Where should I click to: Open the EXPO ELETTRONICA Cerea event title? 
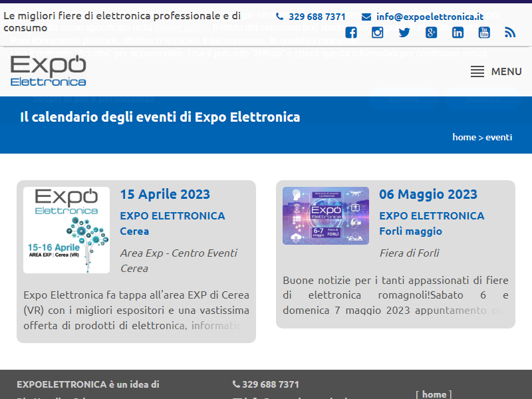pos(172,223)
